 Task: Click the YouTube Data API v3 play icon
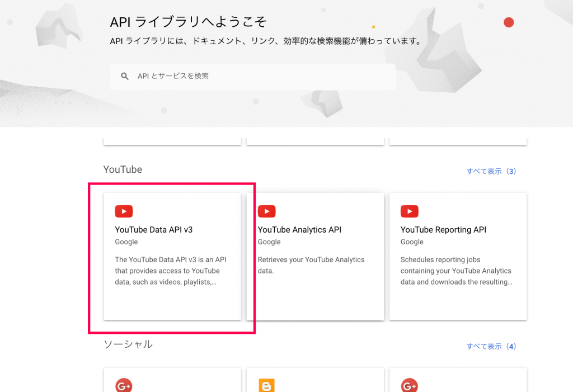(124, 211)
